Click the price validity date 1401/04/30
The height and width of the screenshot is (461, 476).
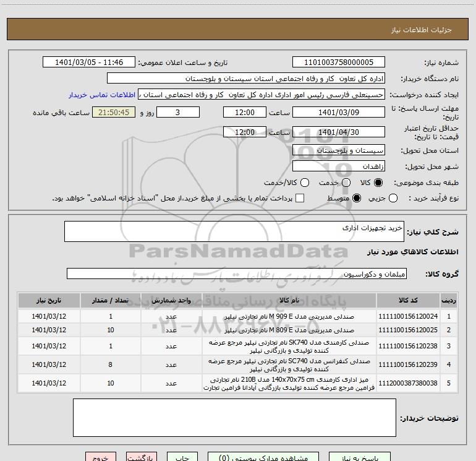click(x=339, y=132)
